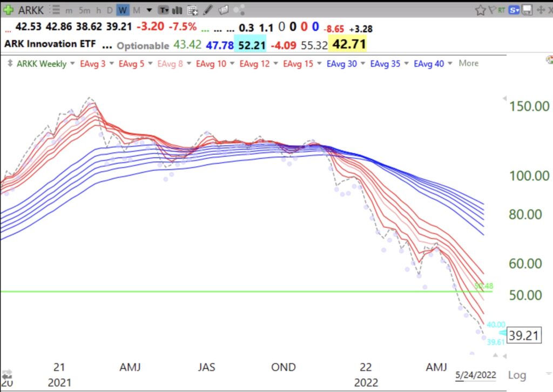Click the 'ARK Innovation ETF' company name
Viewport: 553px width, 392px height.
pyautogui.click(x=50, y=44)
